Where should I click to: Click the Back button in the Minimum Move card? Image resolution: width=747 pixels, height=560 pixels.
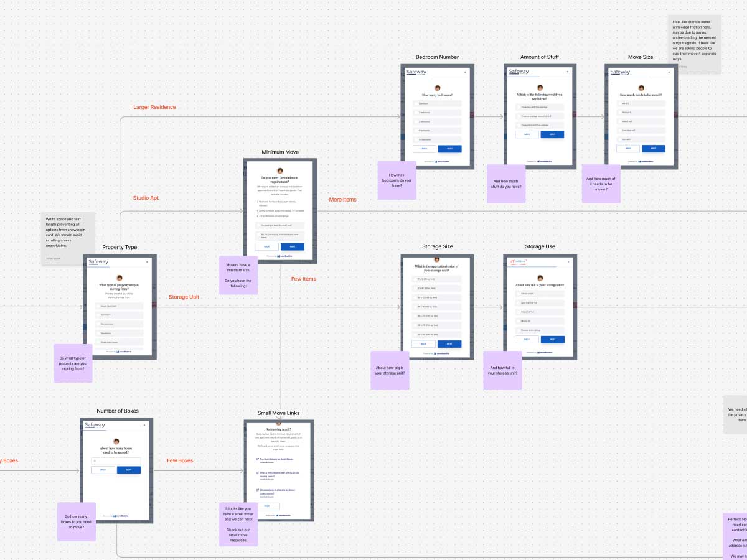pos(267,246)
